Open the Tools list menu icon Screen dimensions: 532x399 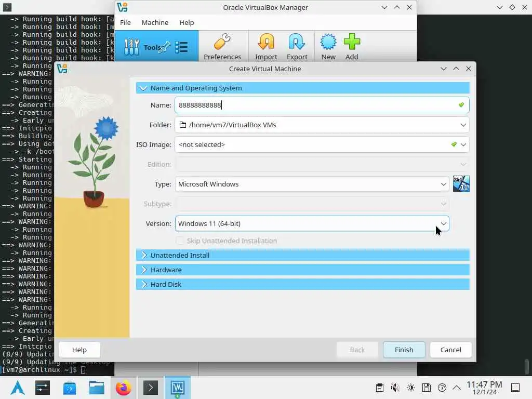point(181,47)
